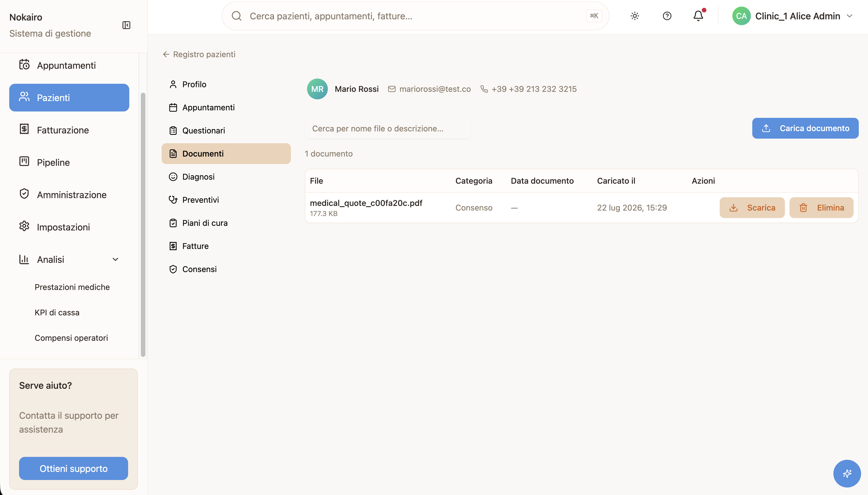
Task: Click the sidebar scrollbar
Action: coord(143,224)
